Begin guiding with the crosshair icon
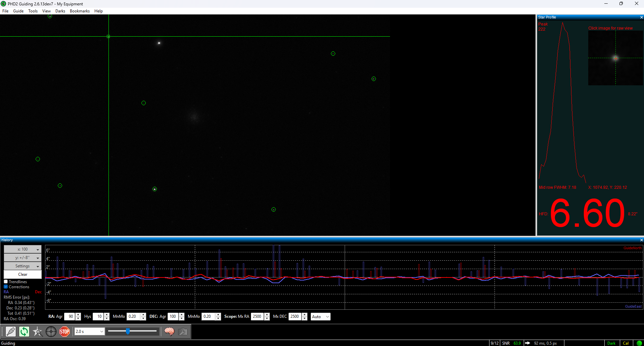Viewport: 644px width, 346px height. click(51, 332)
